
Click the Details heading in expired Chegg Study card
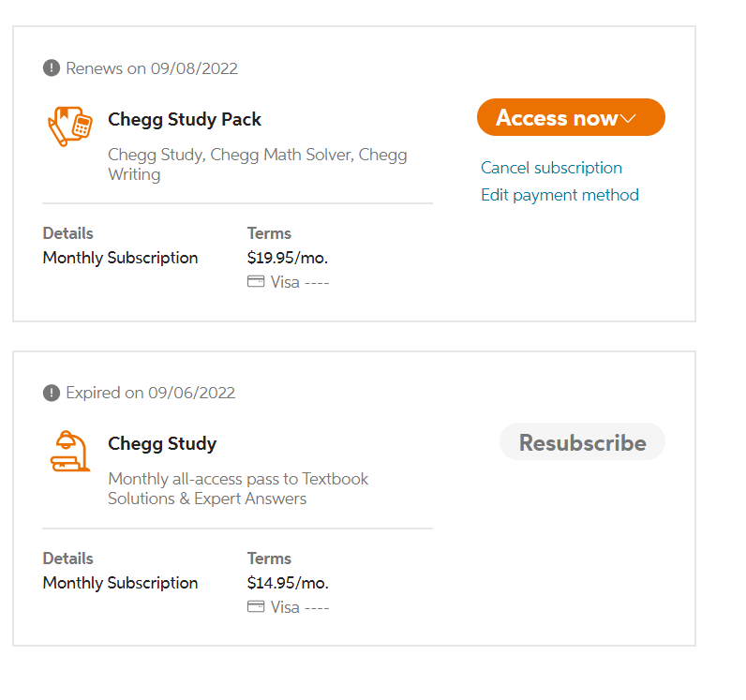point(68,559)
